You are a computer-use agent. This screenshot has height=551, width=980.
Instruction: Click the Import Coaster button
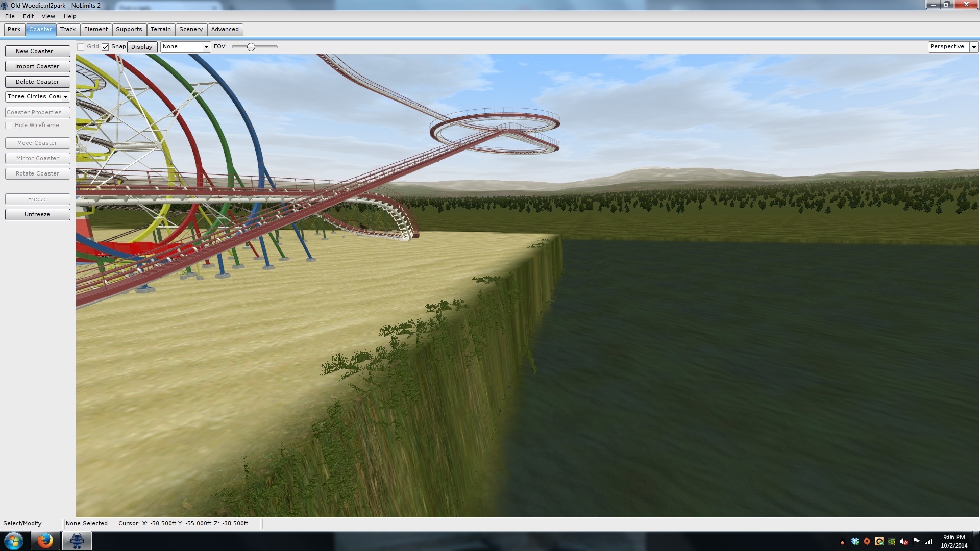(37, 66)
